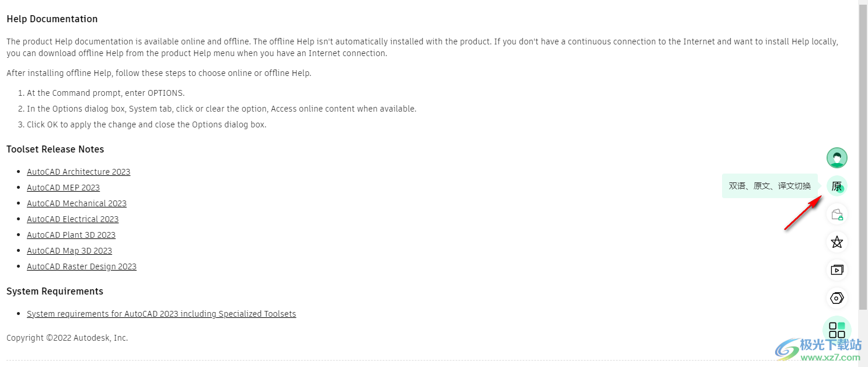This screenshot has height=367, width=868.
Task: Open System requirements for AutoCAD 2023 link
Action: coord(161,314)
